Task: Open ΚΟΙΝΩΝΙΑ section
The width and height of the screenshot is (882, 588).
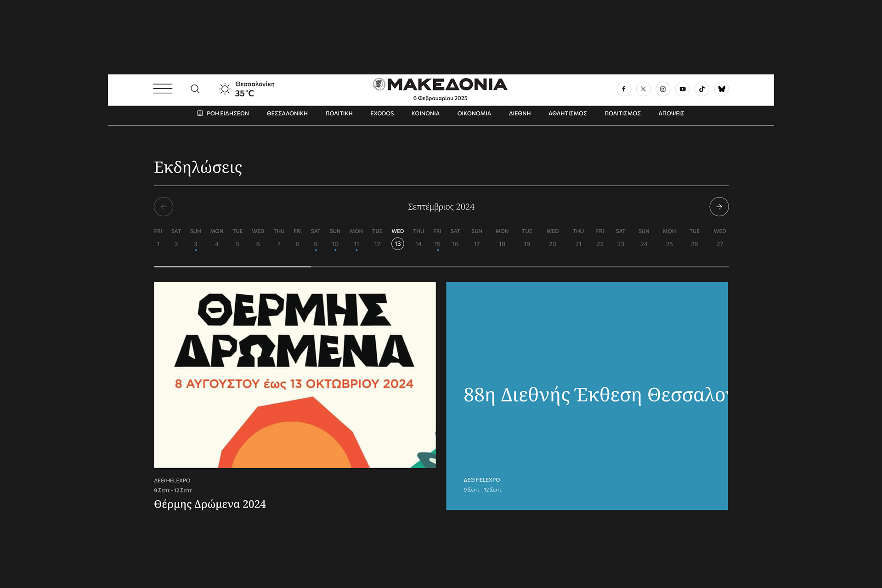Action: (x=425, y=113)
